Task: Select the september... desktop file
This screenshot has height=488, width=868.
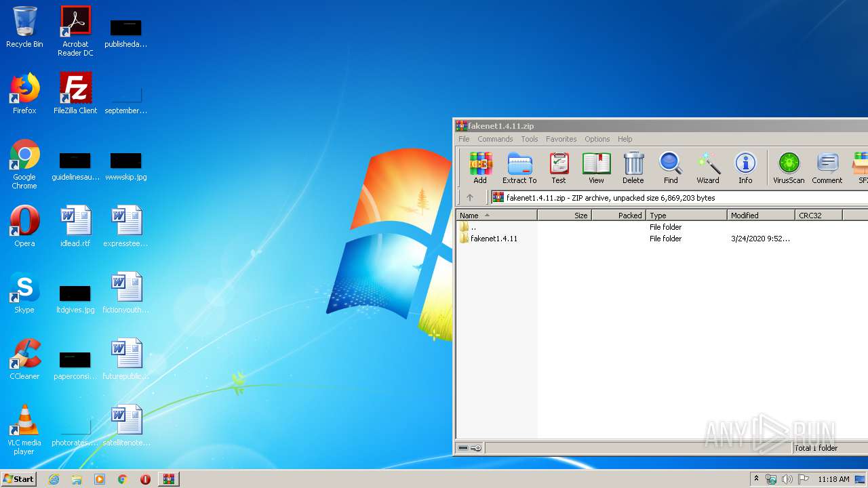Action: click(126, 100)
